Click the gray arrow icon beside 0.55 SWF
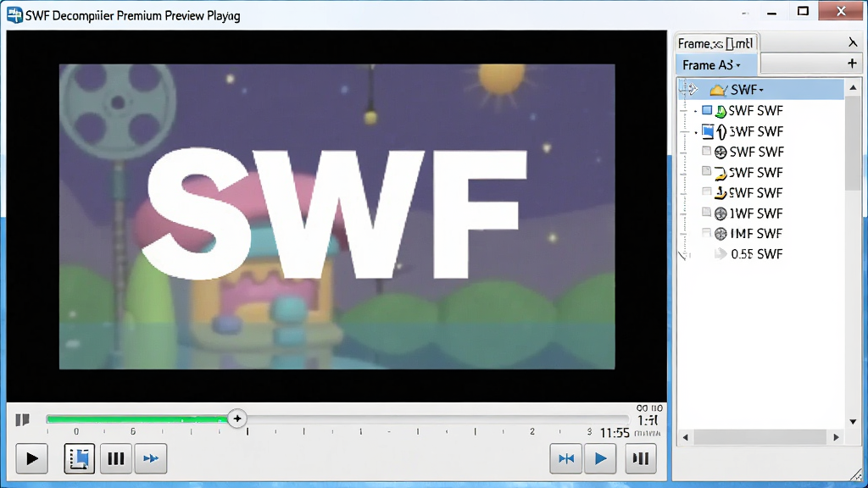 click(721, 254)
